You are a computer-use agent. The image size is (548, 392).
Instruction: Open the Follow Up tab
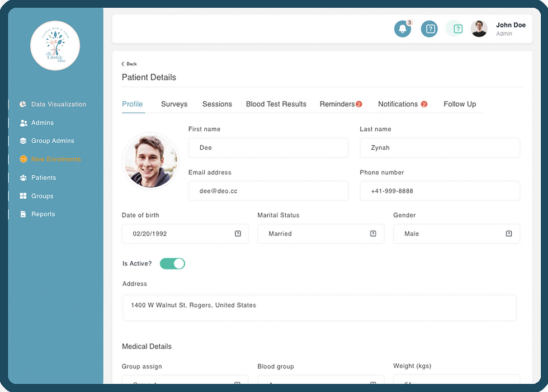[460, 104]
